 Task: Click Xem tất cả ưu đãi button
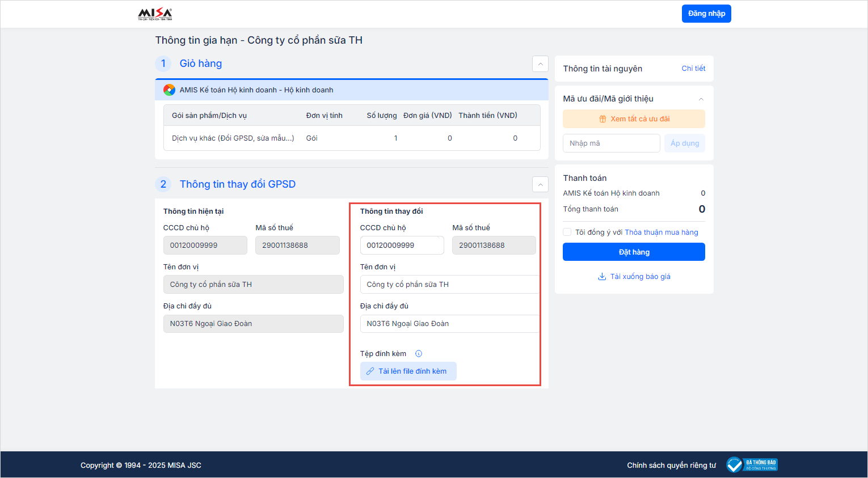[x=634, y=119]
